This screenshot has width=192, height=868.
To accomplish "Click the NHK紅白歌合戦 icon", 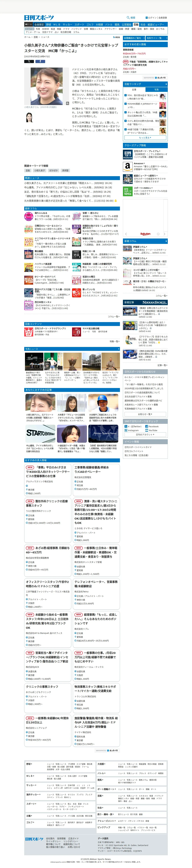I will 77,332.
